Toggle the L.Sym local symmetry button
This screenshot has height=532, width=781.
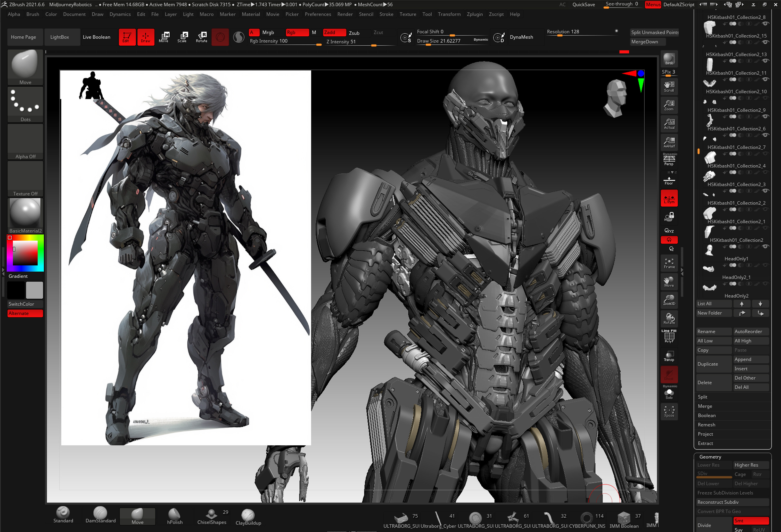[x=669, y=199]
